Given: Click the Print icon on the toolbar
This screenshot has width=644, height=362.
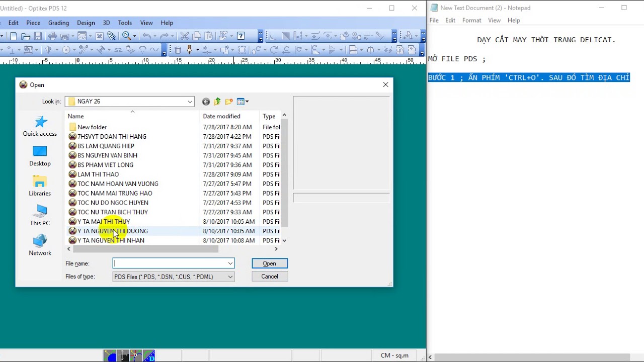Looking at the screenshot, I should [52, 36].
